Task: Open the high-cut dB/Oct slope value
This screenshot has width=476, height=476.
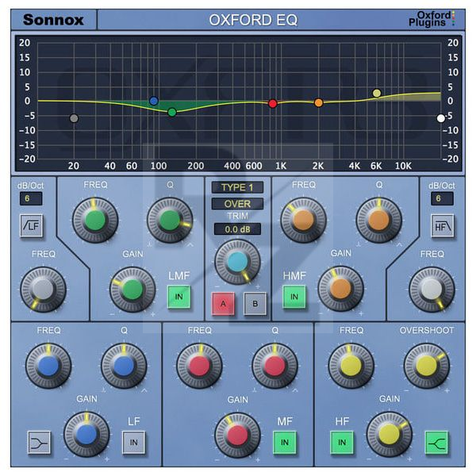Action: coord(442,198)
